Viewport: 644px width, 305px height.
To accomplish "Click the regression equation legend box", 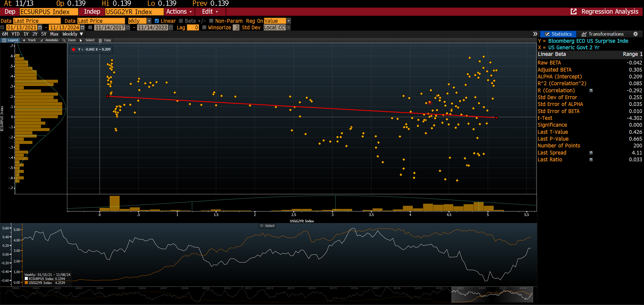I will pos(91,50).
